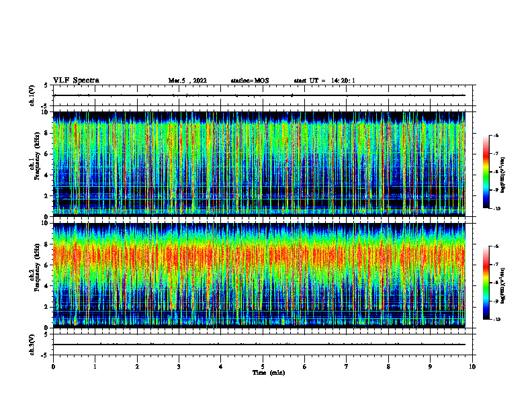
Task: Click the "-10" label on ch.2 color bar
Action: [496, 319]
